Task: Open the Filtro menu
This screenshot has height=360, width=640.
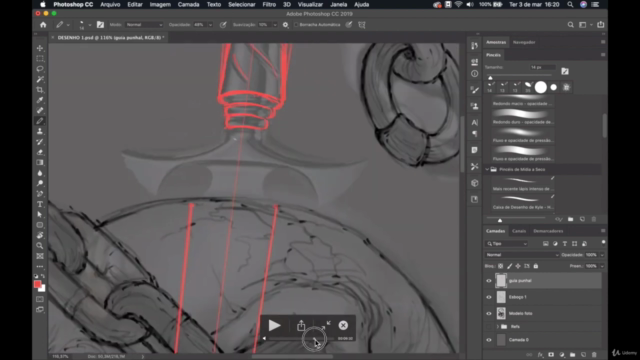Action: (269, 4)
